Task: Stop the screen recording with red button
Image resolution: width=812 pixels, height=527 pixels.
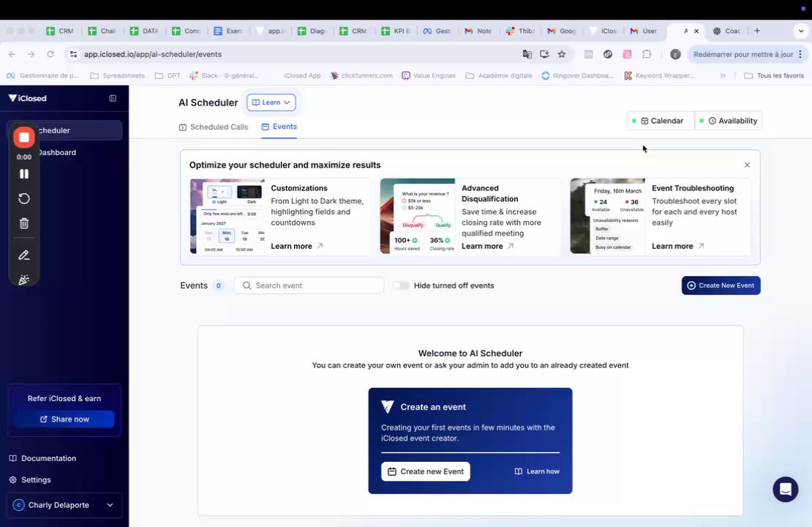Action: tap(24, 138)
